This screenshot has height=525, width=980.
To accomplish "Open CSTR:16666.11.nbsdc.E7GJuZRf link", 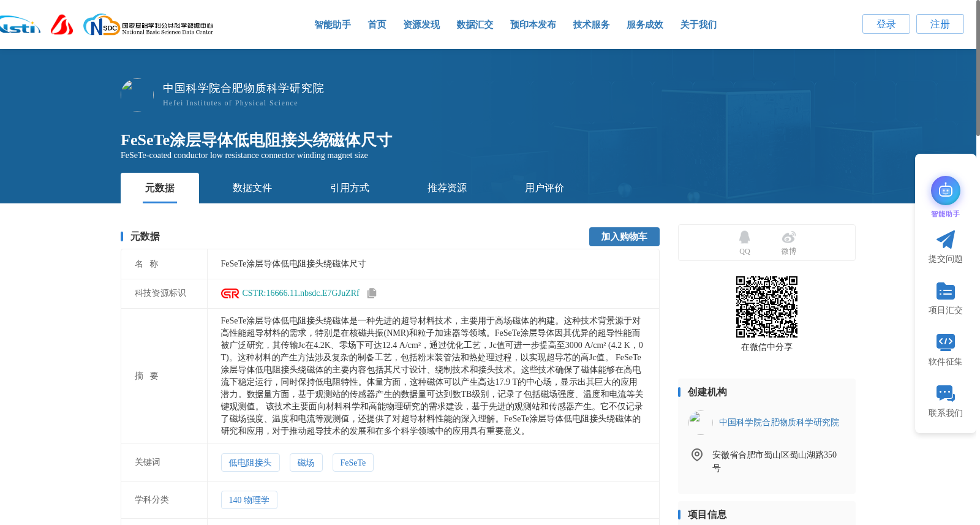I will tap(301, 293).
